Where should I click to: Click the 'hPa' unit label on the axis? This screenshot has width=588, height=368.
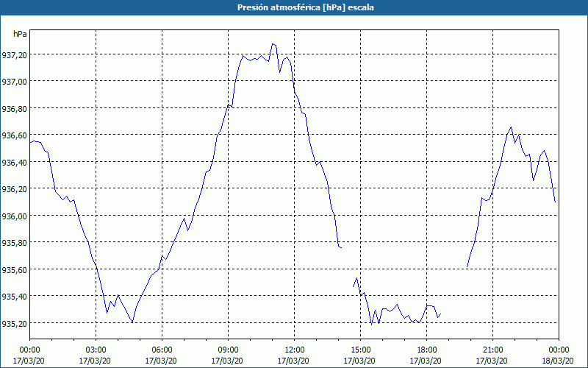pyautogui.click(x=20, y=34)
